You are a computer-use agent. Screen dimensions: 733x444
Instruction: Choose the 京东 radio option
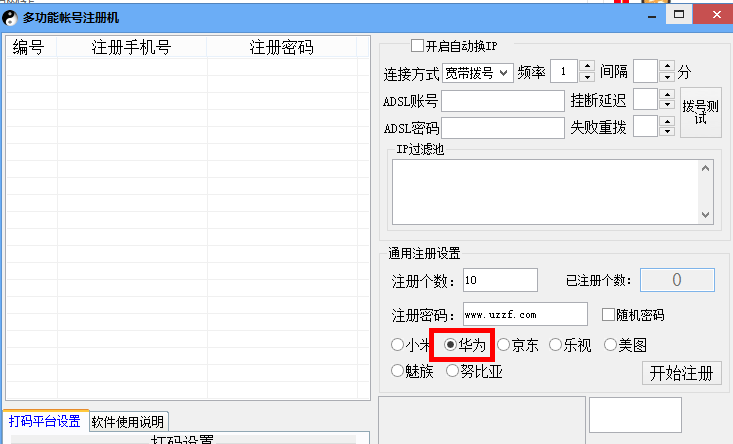(x=503, y=345)
